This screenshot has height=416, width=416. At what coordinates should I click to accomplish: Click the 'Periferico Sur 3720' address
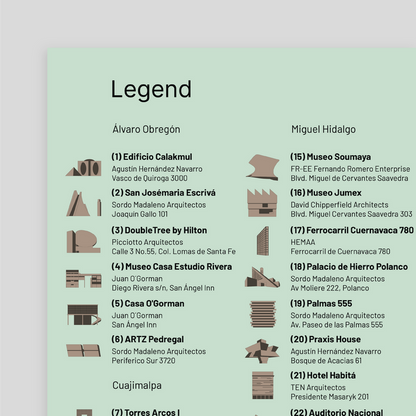point(144,361)
